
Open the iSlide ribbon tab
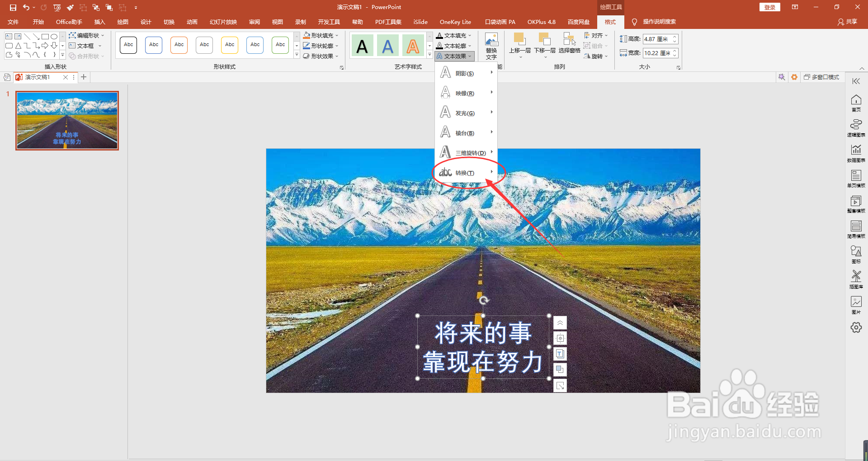420,22
